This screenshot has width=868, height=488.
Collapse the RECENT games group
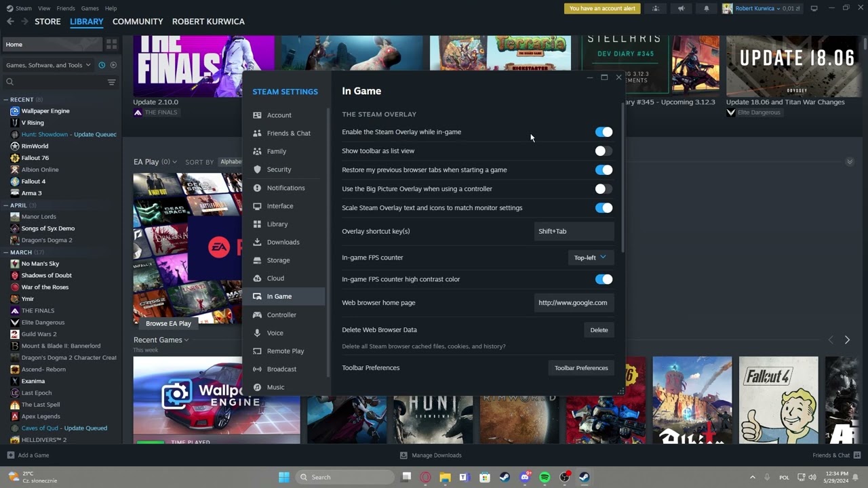coord(6,100)
